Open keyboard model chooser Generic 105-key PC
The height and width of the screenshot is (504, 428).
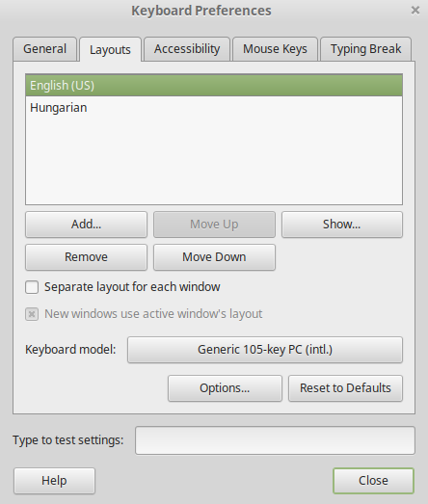tap(265, 350)
